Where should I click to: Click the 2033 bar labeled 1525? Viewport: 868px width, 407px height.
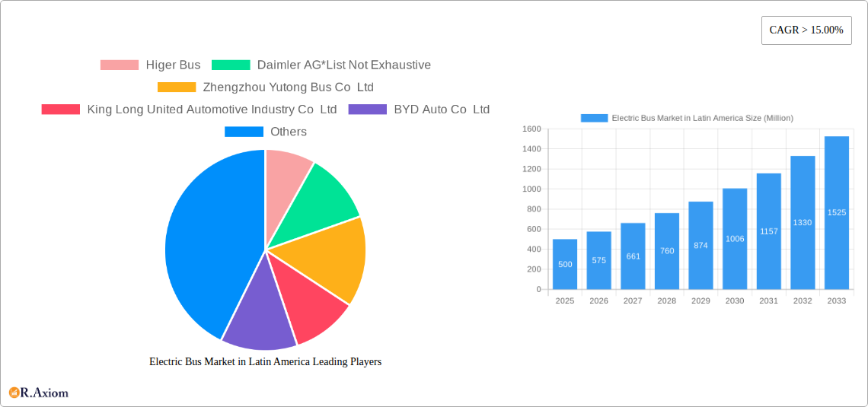pos(837,213)
